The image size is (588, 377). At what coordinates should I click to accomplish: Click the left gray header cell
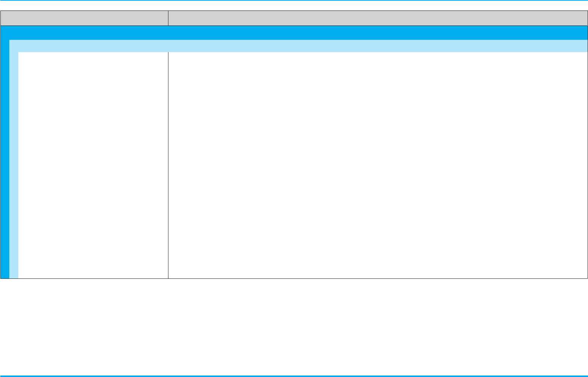(x=84, y=18)
